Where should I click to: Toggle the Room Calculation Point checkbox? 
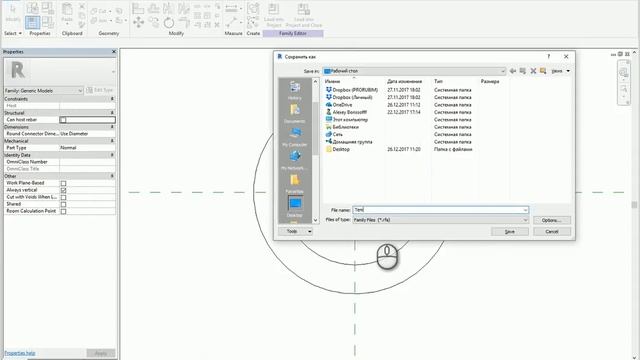63,211
